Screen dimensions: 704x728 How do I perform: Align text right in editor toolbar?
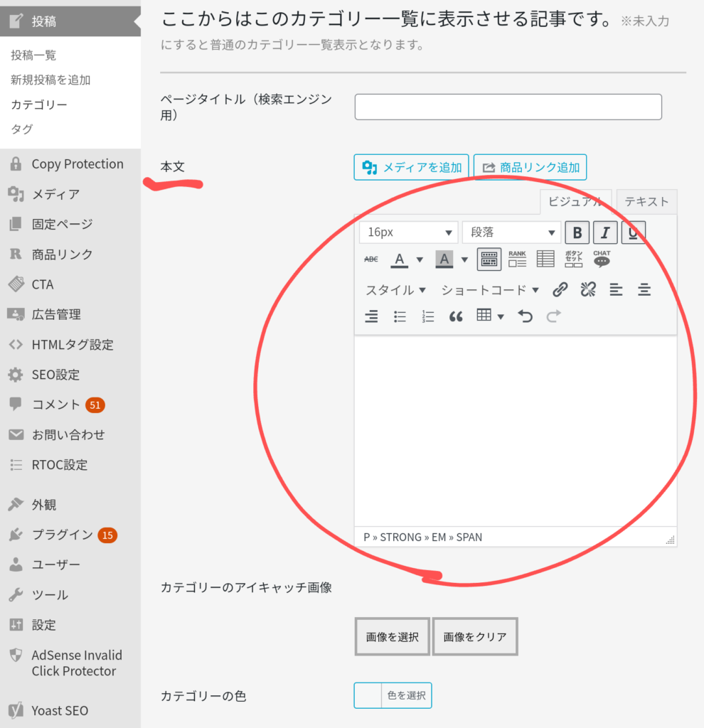pyautogui.click(x=371, y=316)
